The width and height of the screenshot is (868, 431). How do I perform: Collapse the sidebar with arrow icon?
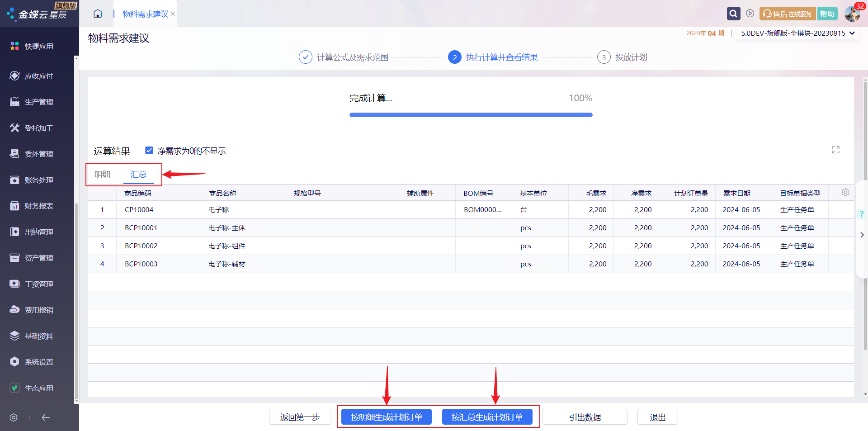pyautogui.click(x=46, y=417)
